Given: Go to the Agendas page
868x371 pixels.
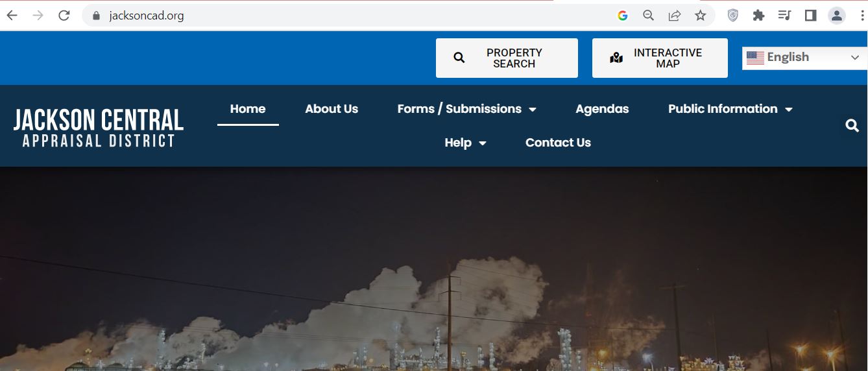Looking at the screenshot, I should 602,109.
